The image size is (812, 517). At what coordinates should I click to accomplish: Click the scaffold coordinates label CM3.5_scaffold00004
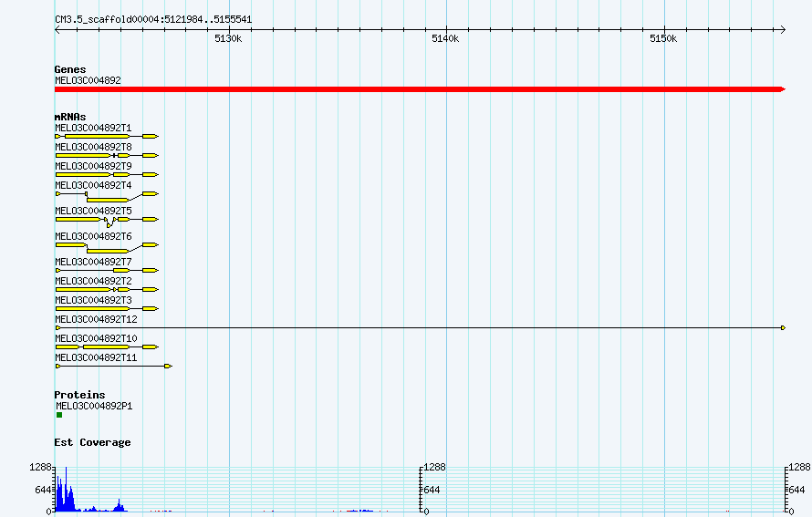pyautogui.click(x=153, y=20)
